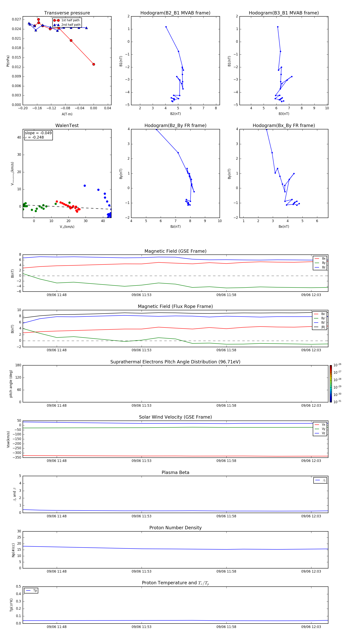This screenshot has height=644, width=351.
Task: Click the 'Vy' legend entry in Solar Wind panel
Action: 320,429
